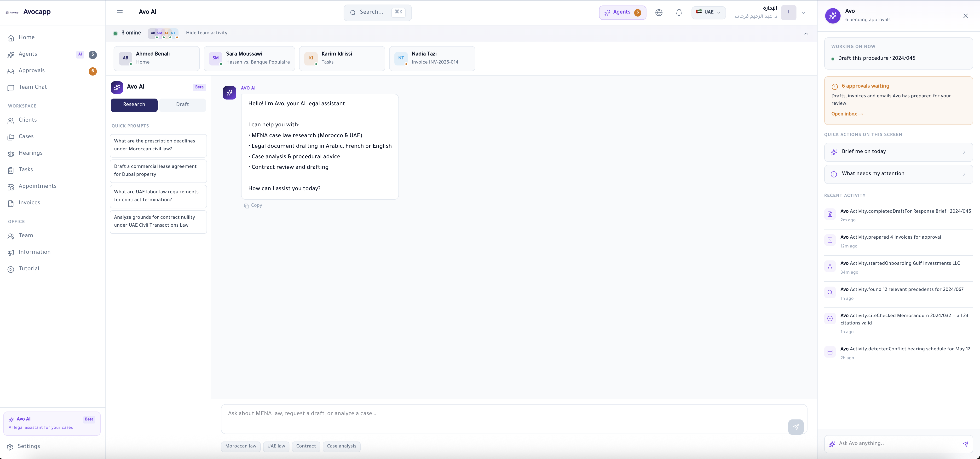Switch to the Draft tab
This screenshot has width=980, height=459.
tap(183, 105)
